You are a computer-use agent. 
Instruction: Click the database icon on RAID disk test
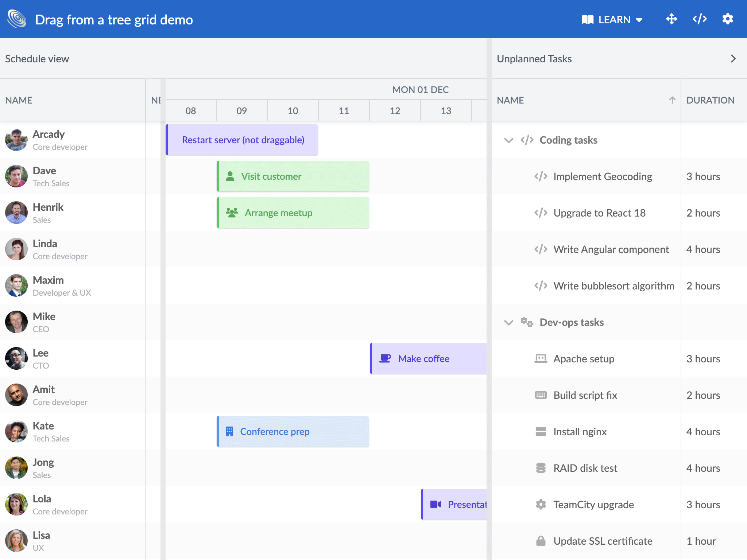click(x=541, y=468)
